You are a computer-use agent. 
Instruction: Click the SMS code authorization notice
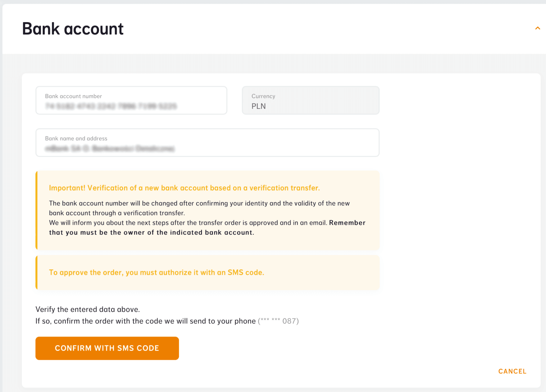pyautogui.click(x=157, y=272)
